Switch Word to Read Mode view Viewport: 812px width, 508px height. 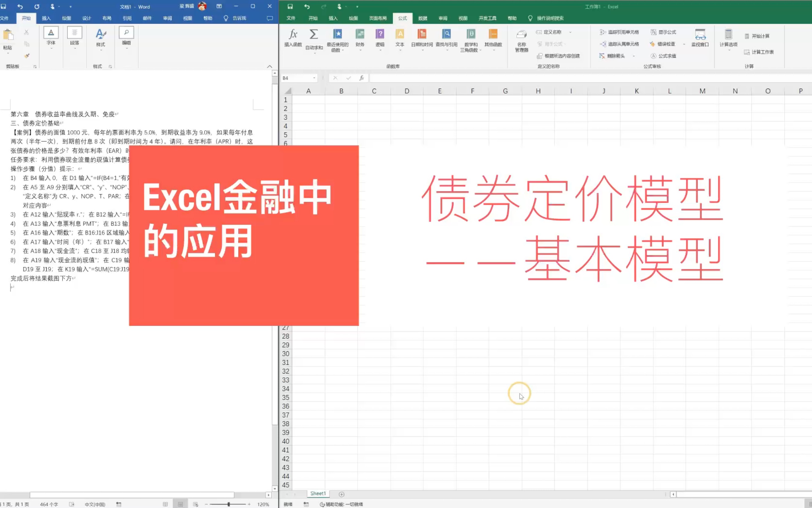click(x=165, y=504)
